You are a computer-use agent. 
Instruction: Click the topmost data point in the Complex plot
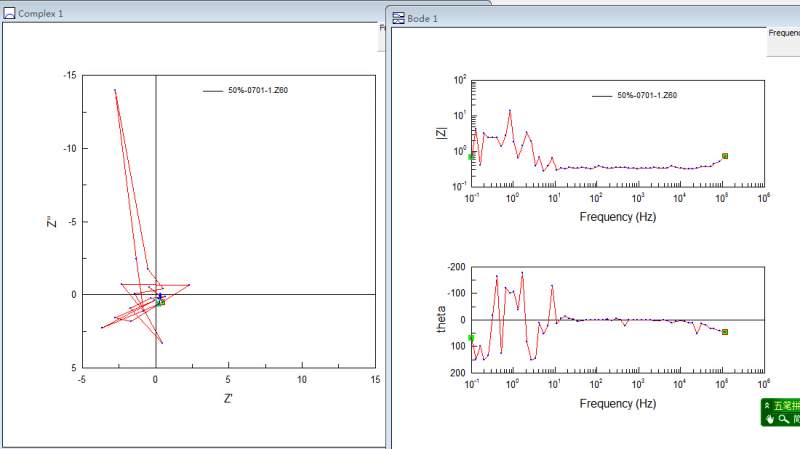click(115, 90)
